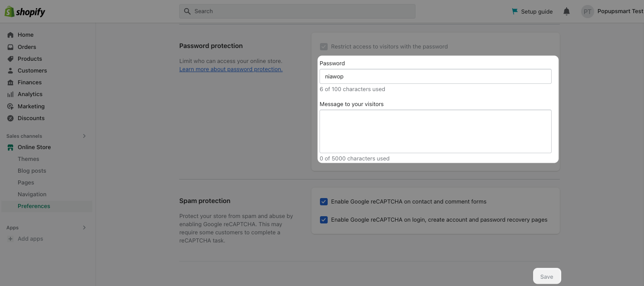Open the Home section

pos(25,34)
